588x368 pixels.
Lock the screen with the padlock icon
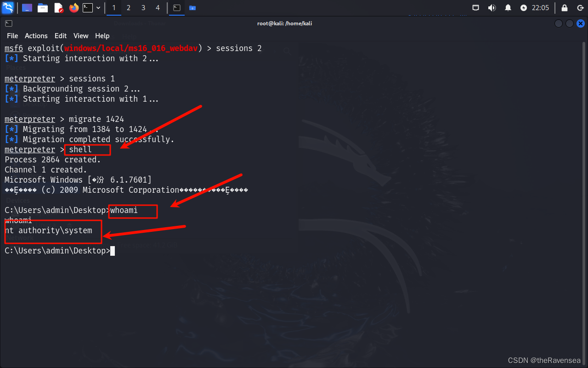[x=565, y=8]
